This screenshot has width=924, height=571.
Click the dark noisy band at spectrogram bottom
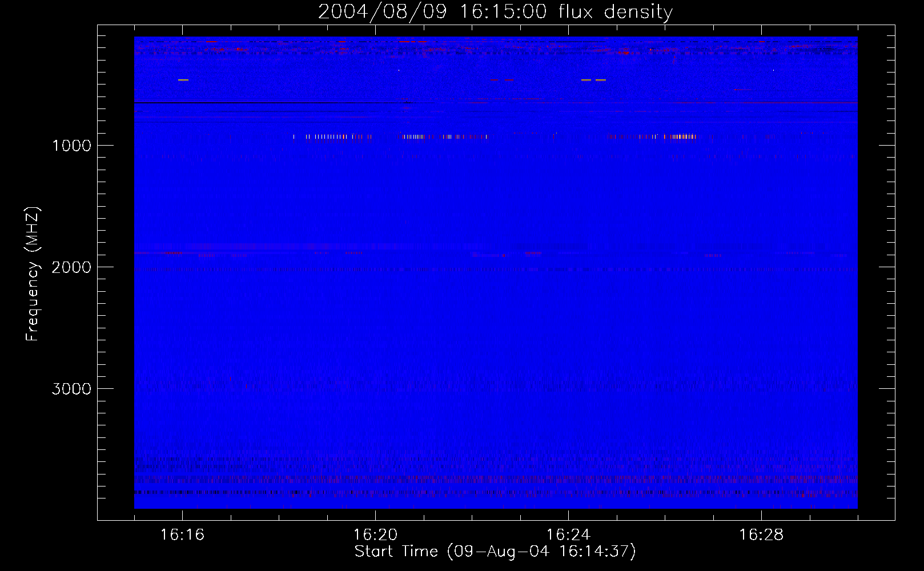[495, 492]
